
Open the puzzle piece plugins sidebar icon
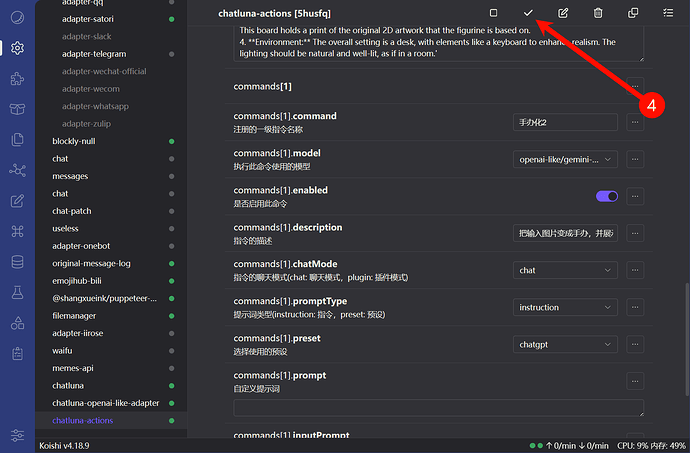click(x=17, y=78)
